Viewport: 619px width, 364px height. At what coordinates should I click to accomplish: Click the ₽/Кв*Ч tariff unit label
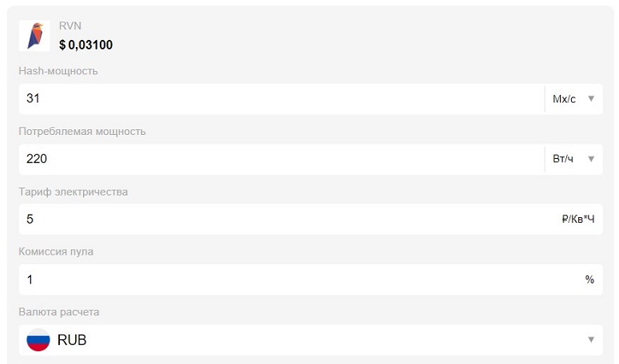click(x=578, y=219)
